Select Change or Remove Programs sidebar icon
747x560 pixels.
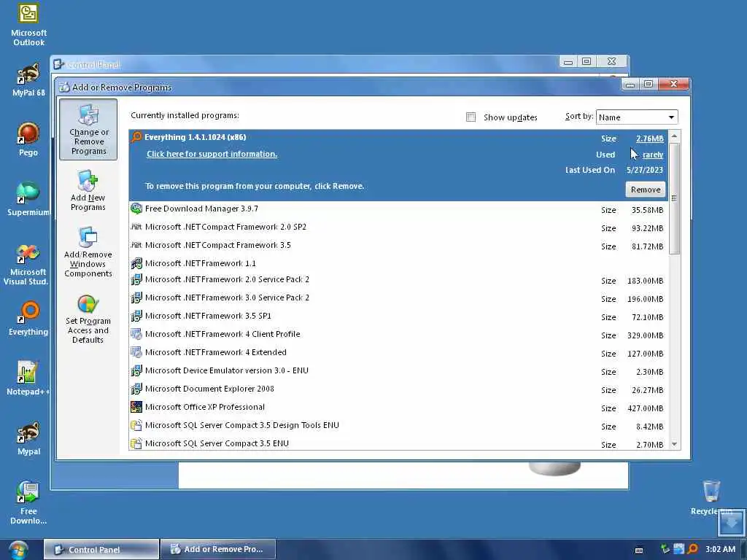click(x=88, y=129)
